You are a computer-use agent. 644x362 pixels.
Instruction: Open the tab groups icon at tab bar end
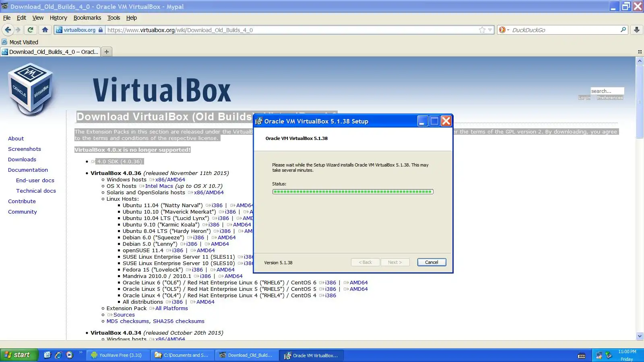pos(640,52)
